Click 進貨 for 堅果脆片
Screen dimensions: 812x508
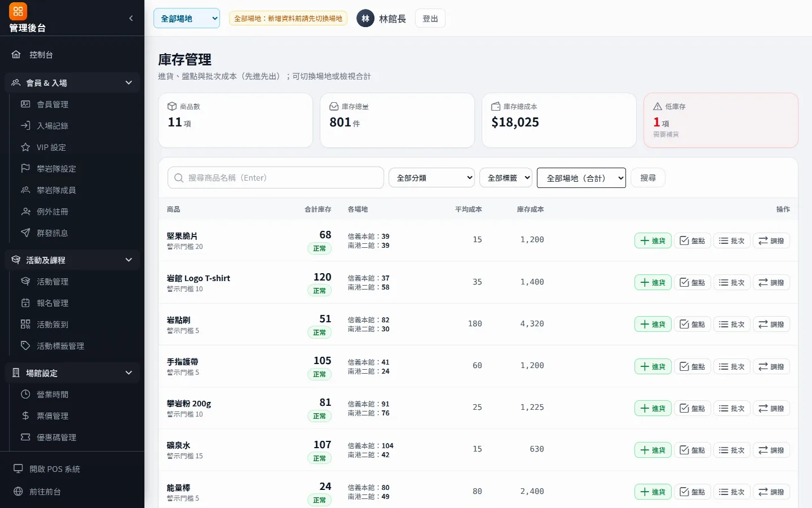[653, 240]
